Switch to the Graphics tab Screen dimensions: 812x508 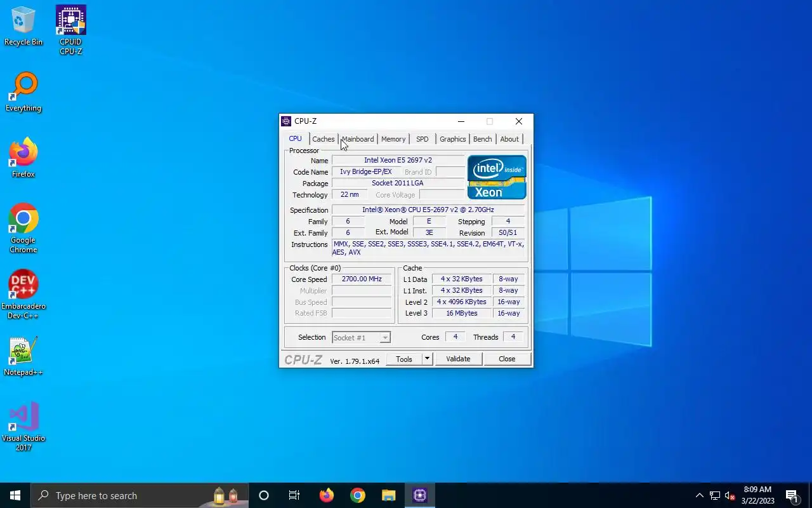click(453, 139)
